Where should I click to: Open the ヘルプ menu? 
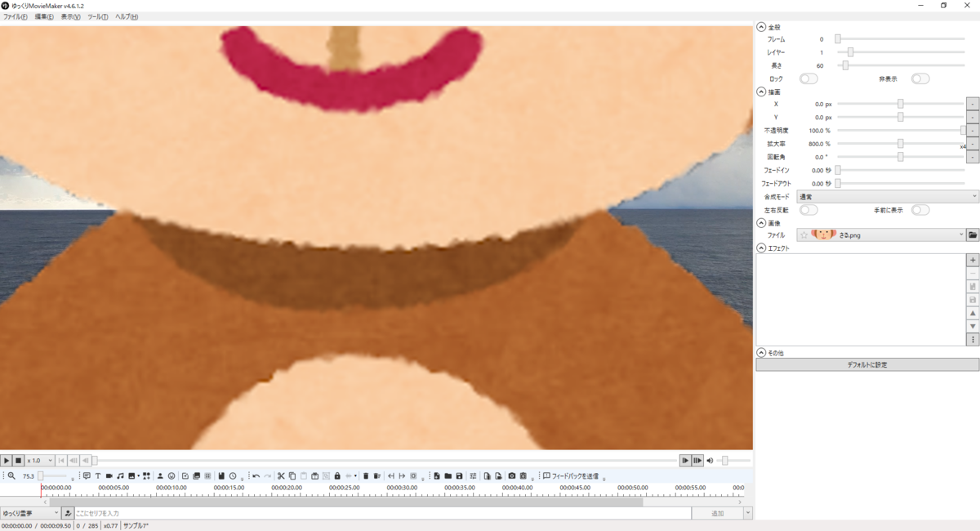(127, 16)
